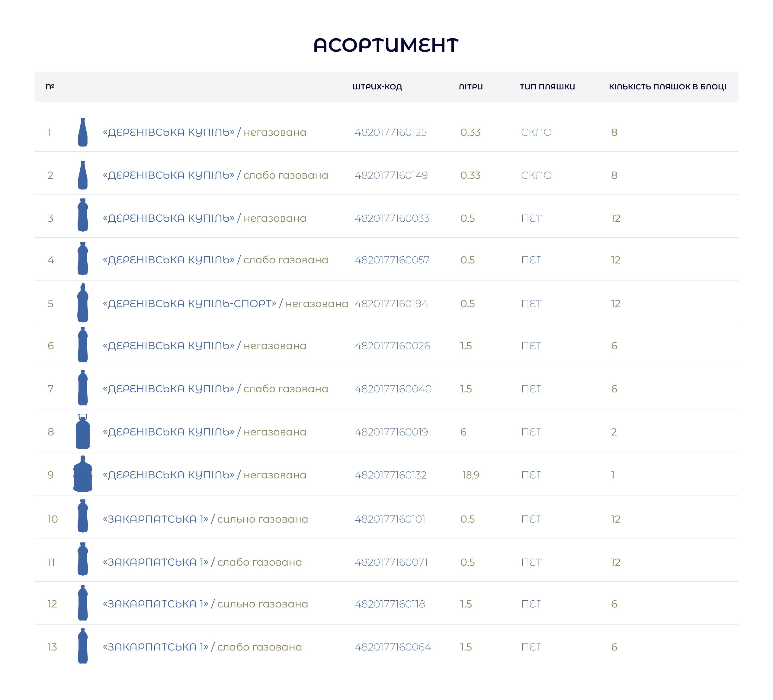Select «ДЕРЕНІВСЬКА КУПІЛЬ» негазована in row 8
Image resolution: width=773 pixels, height=700 pixels.
pyautogui.click(x=204, y=432)
